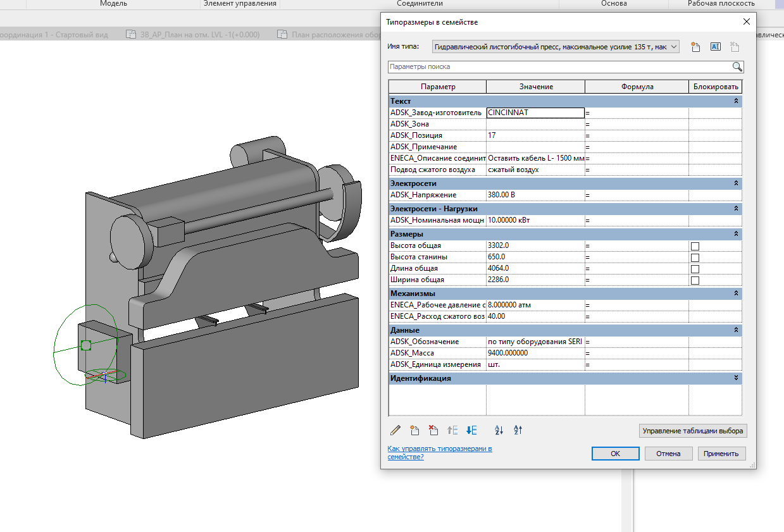This screenshot has width=784, height=532.
Task: Open the Как управлять типоразмерами help link
Action: pos(440,452)
